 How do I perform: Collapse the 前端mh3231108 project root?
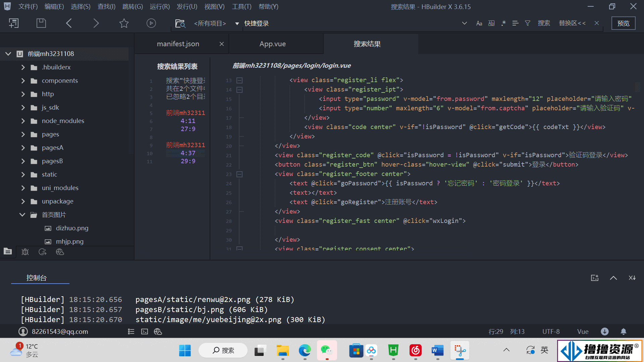tap(8, 54)
